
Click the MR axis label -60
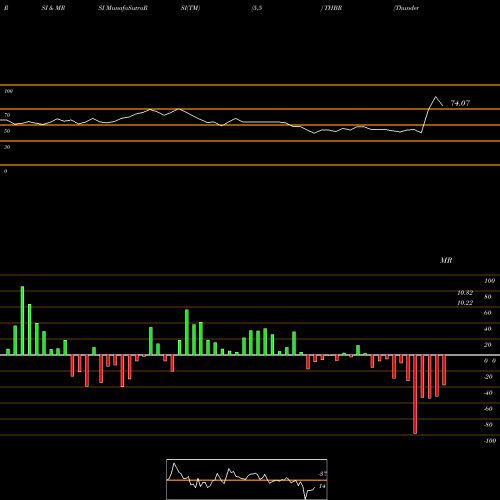pos(488,409)
